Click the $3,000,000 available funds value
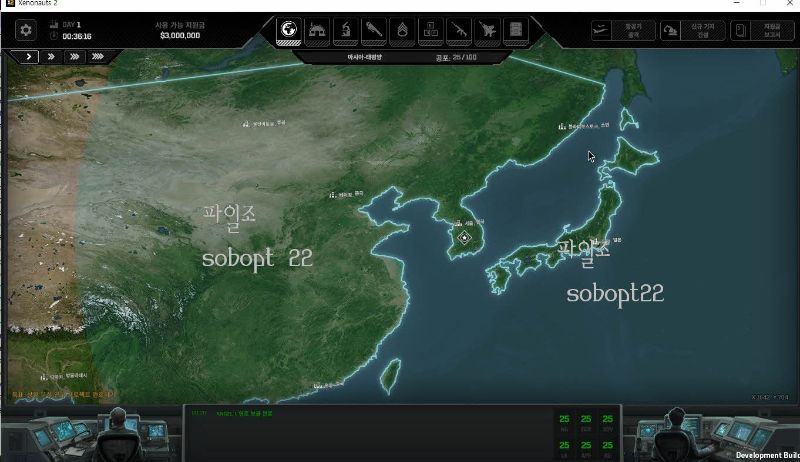Screen dimensions: 800x462 click(180, 35)
